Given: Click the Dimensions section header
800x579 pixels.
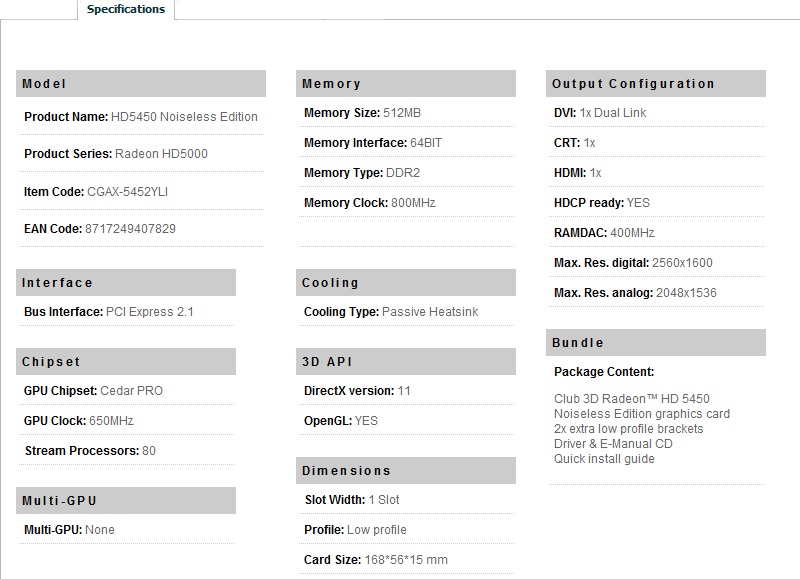Looking at the screenshot, I should (x=406, y=470).
